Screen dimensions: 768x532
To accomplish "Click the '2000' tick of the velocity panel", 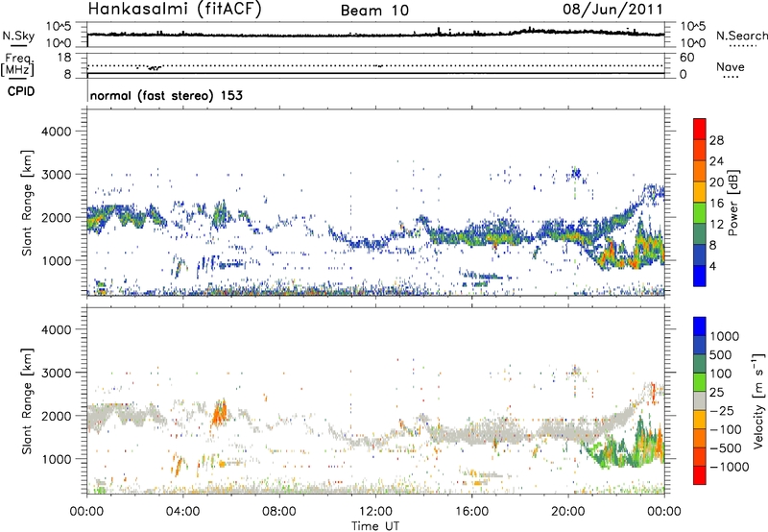I will pos(56,416).
